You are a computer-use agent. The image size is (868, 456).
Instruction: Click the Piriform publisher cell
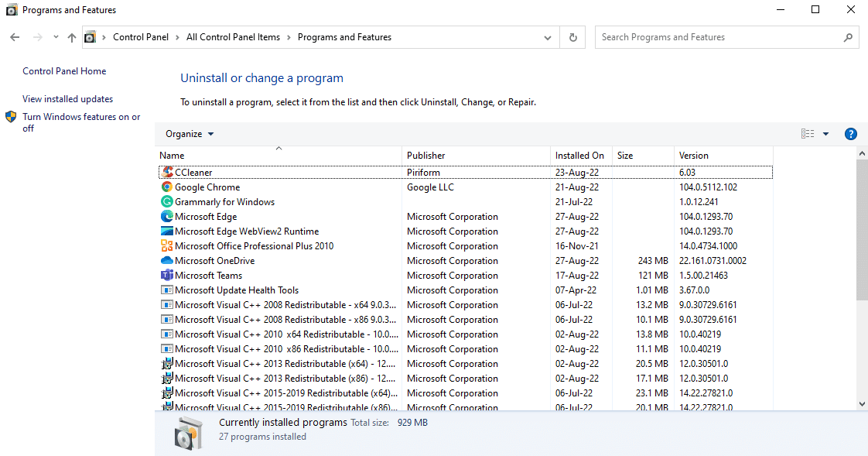tap(423, 173)
